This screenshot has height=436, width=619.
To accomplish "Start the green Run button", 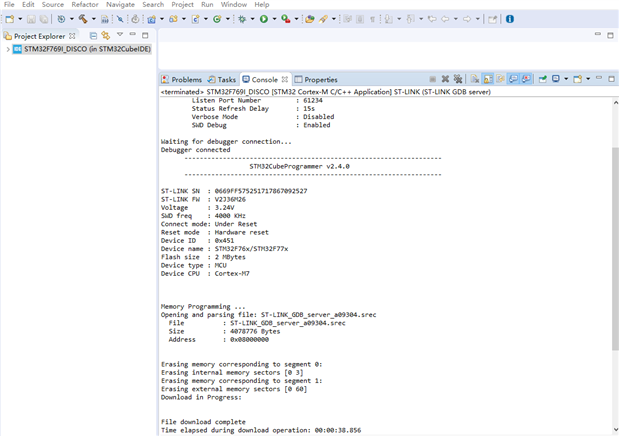I will point(264,19).
